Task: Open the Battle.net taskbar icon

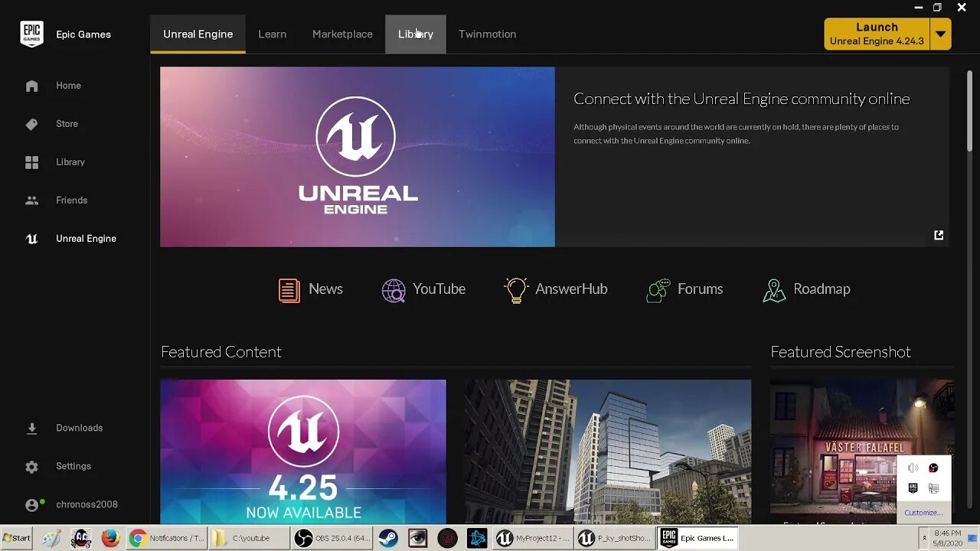Action: tap(477, 538)
